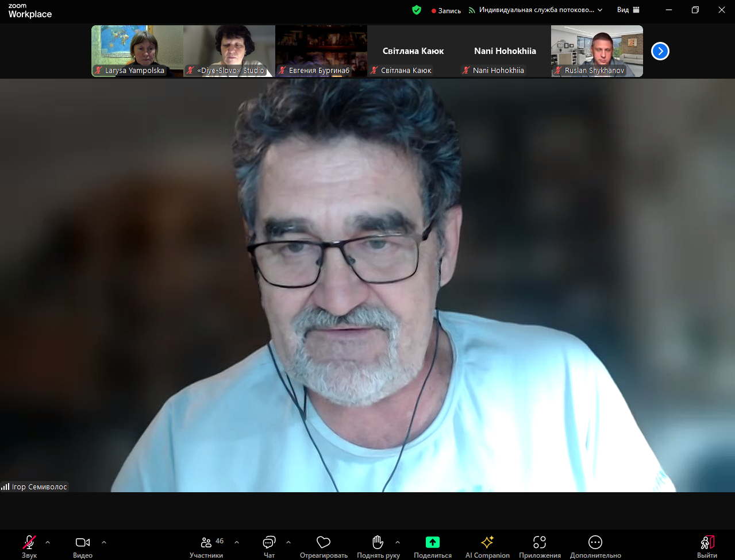Click signal strength icon beside Ігор Семиволос

[6, 486]
